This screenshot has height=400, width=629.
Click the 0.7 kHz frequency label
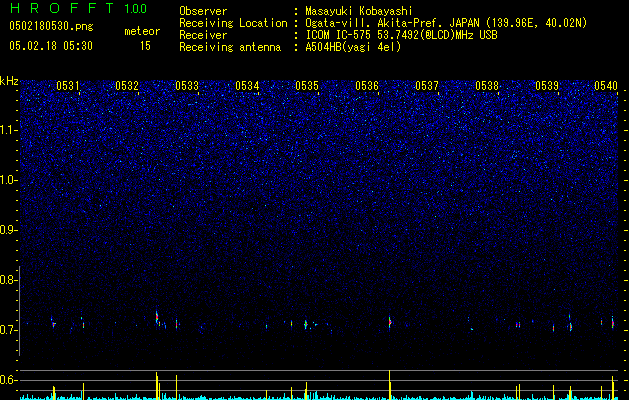9,330
